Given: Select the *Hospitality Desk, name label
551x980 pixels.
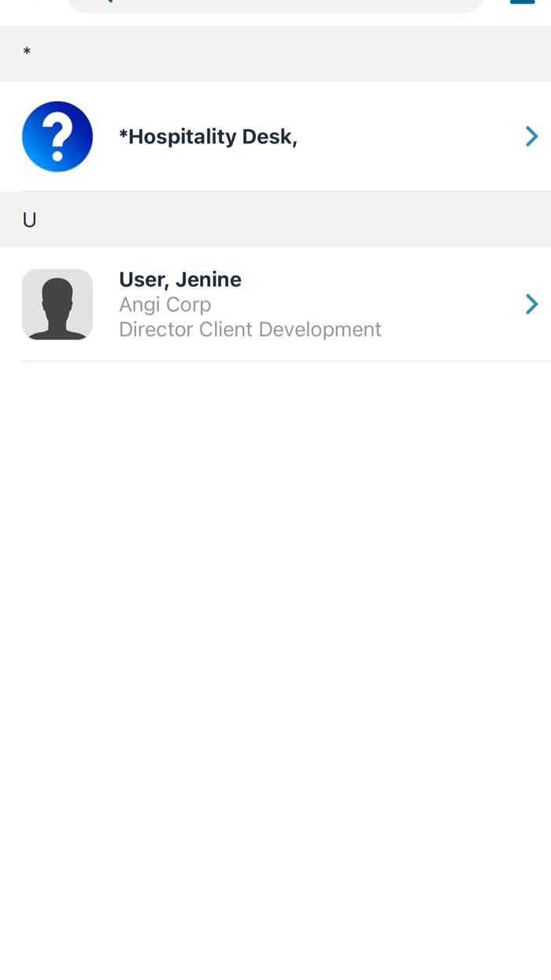Looking at the screenshot, I should click(x=208, y=137).
